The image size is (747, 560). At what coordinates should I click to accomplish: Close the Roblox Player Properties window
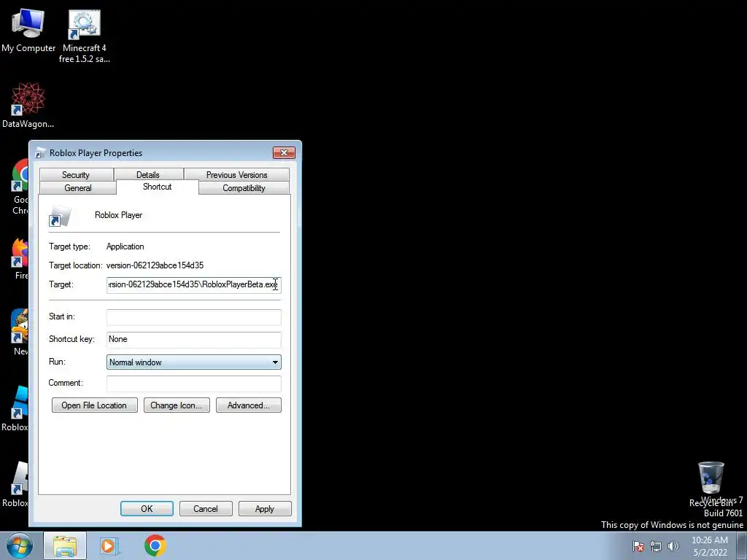[284, 153]
